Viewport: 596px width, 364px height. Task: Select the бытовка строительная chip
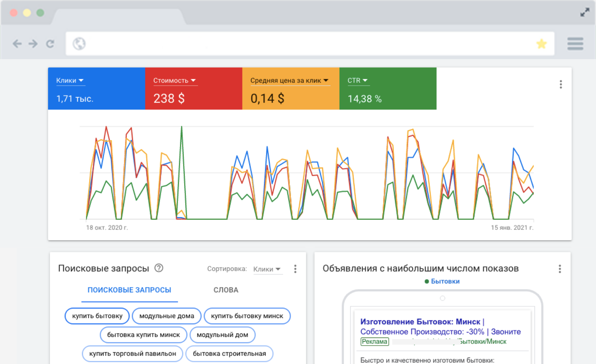[x=229, y=353]
